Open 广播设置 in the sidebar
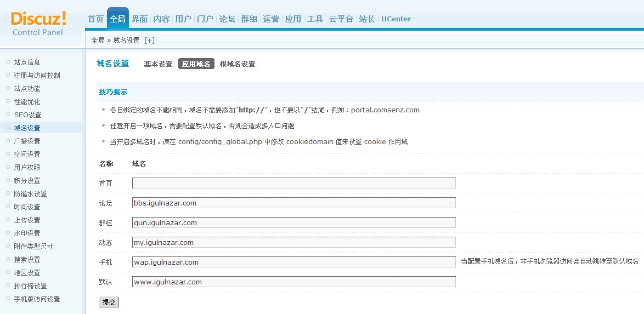 tap(27, 141)
